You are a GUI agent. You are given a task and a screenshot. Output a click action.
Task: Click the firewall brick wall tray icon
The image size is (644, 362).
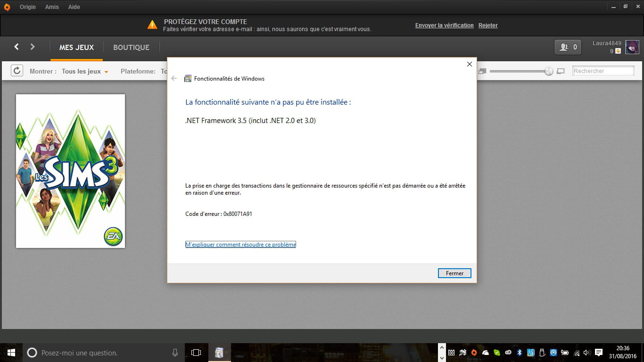(x=451, y=353)
